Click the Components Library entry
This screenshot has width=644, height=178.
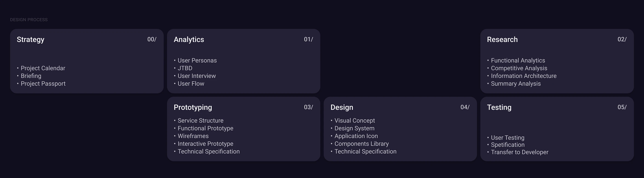pos(362,144)
